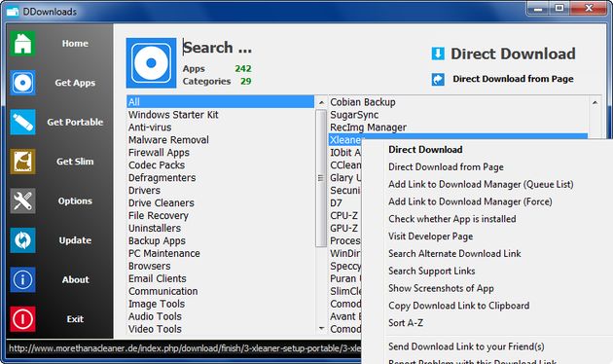This screenshot has height=364, width=613.
Task: Click the apps list scroll up arrow
Action: [x=595, y=102]
